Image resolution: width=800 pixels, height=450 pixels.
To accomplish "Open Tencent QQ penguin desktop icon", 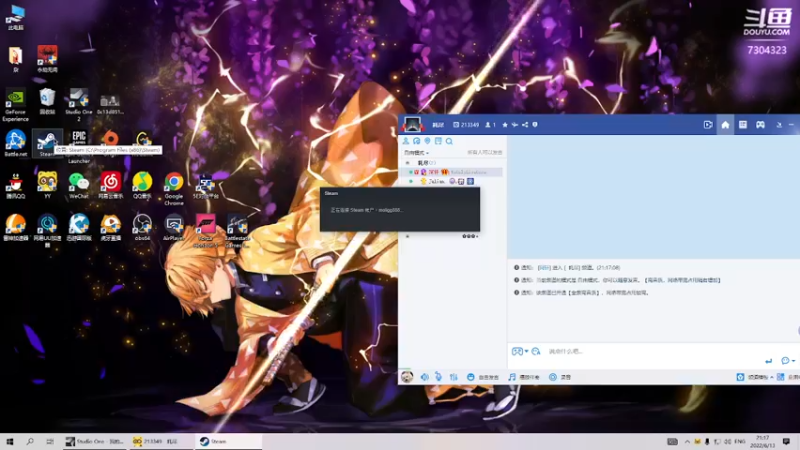I will pos(15,186).
